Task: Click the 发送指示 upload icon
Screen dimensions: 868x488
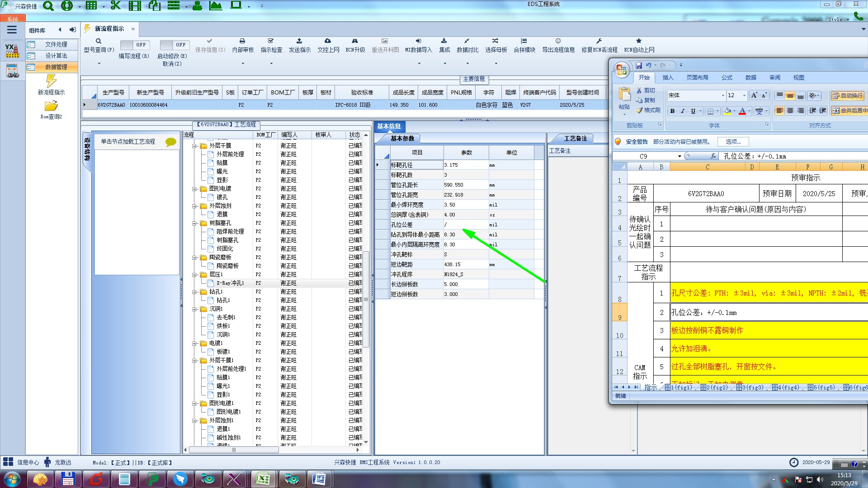Action: (x=299, y=41)
